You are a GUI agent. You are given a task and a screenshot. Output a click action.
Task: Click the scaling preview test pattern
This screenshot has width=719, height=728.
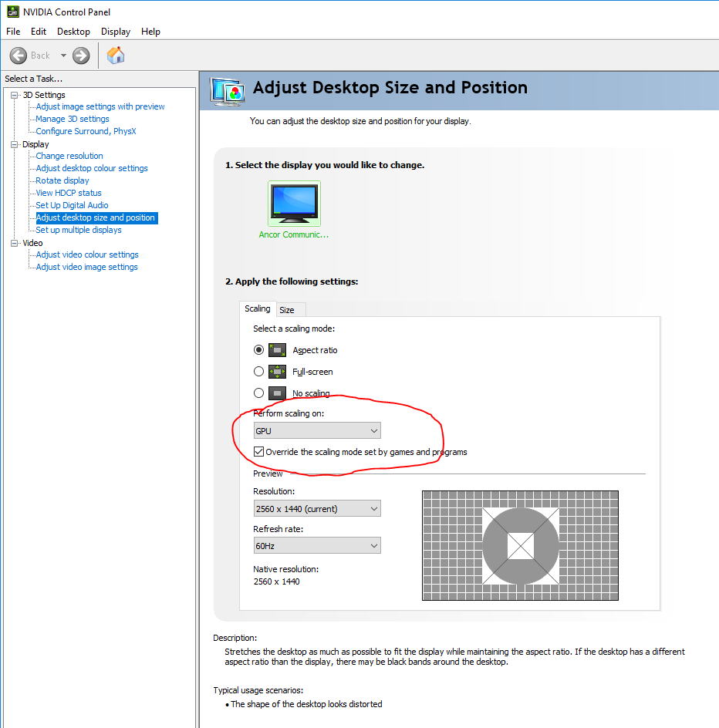click(x=520, y=545)
